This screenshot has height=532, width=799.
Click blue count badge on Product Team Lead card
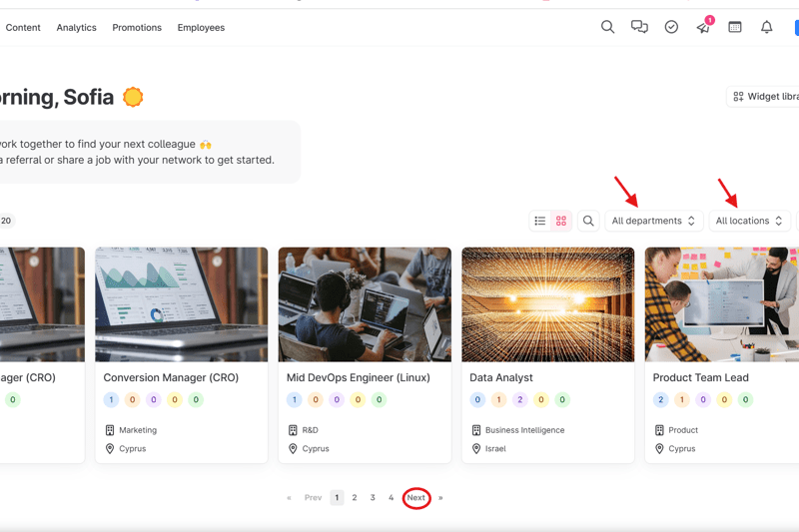click(660, 399)
